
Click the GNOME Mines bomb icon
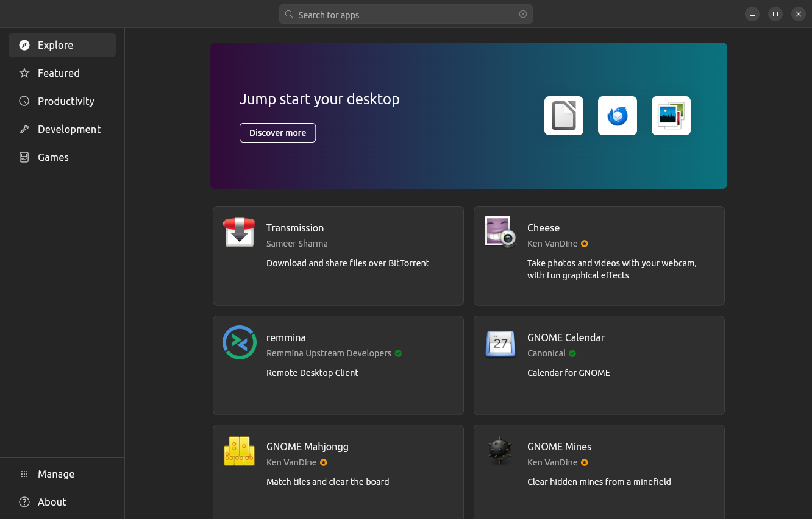(x=500, y=451)
